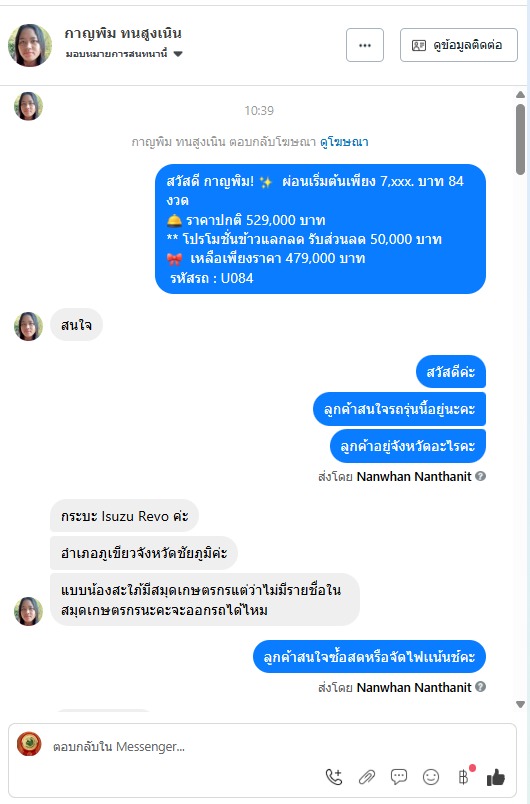Click the baht payment request icon

pyautogui.click(x=464, y=777)
